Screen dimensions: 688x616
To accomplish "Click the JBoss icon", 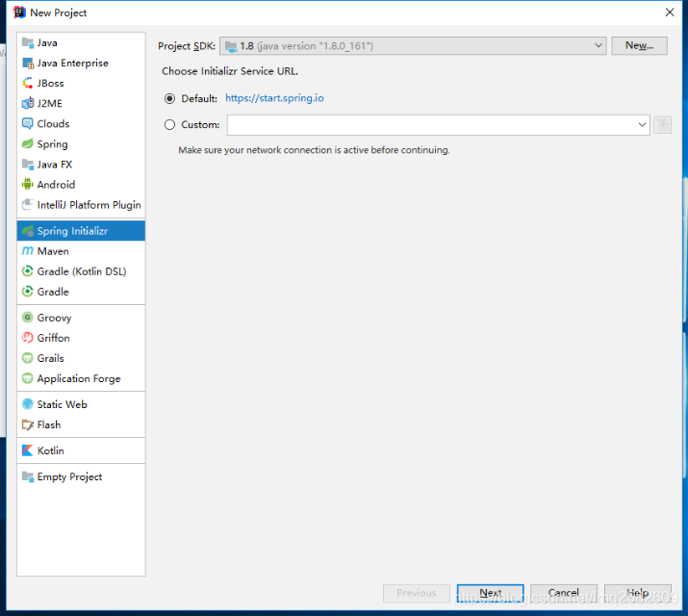I will [28, 84].
